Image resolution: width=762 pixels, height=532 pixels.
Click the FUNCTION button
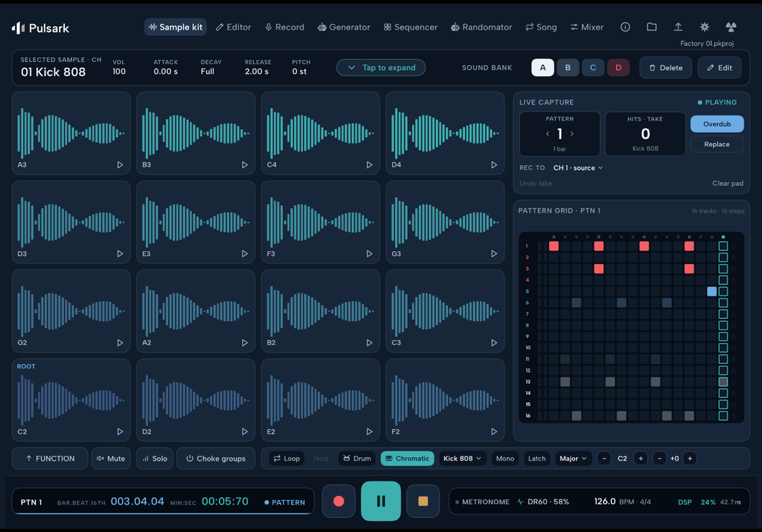click(x=50, y=458)
